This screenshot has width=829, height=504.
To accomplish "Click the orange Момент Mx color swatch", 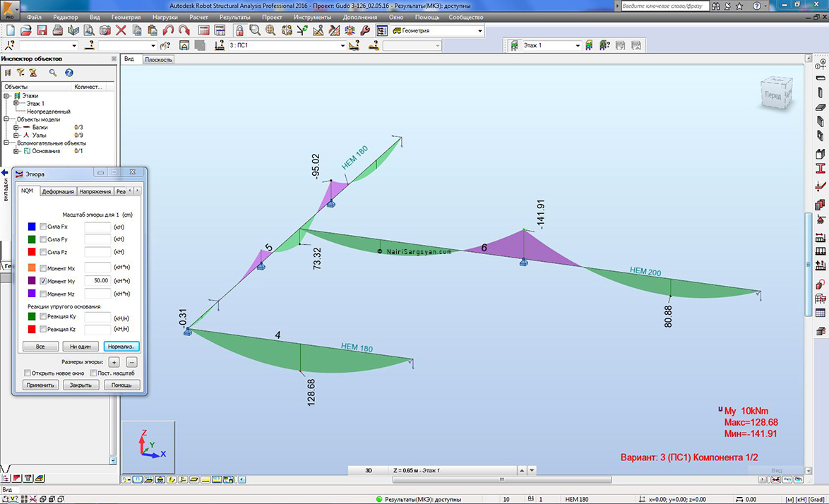I will click(x=32, y=268).
